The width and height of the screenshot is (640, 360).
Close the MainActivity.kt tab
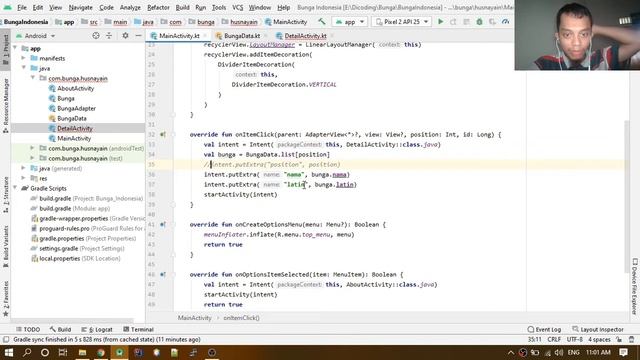(205, 36)
